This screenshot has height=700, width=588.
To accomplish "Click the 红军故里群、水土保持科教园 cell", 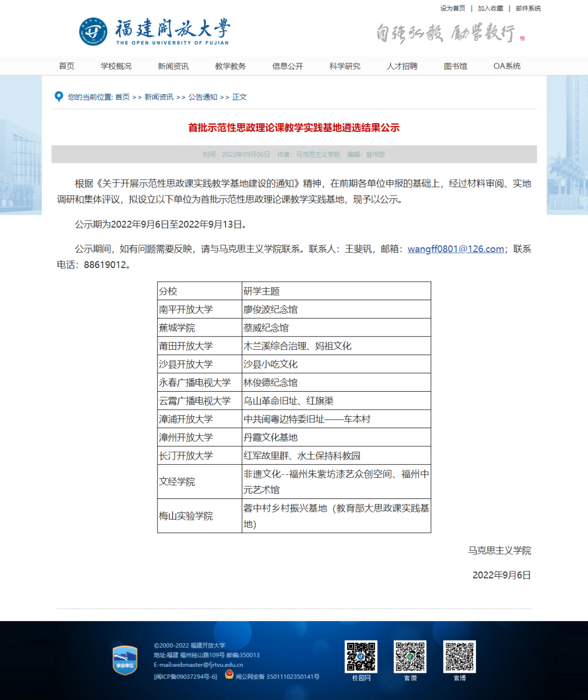I will [x=336, y=455].
